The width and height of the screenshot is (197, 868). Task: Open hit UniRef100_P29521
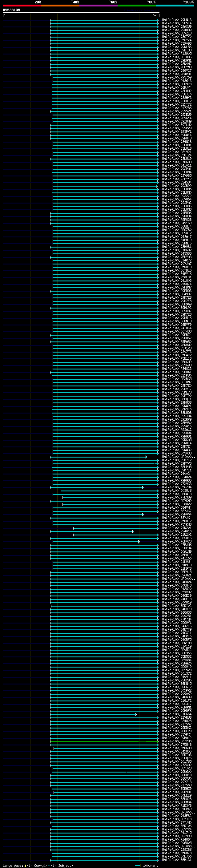(176, 111)
